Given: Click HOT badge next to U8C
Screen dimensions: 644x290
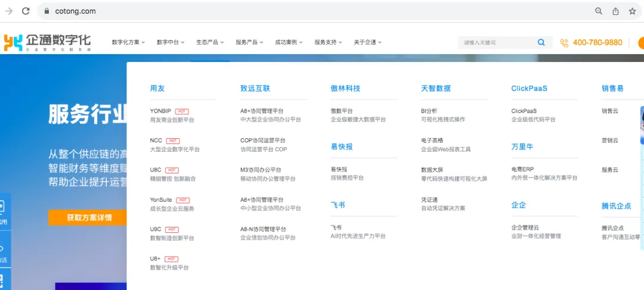Looking at the screenshot, I should click(x=172, y=170).
